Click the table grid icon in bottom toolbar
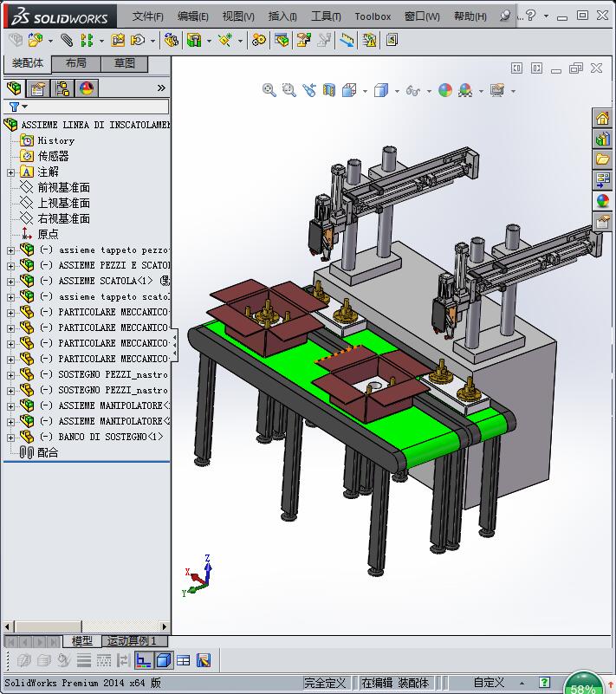 [x=183, y=660]
